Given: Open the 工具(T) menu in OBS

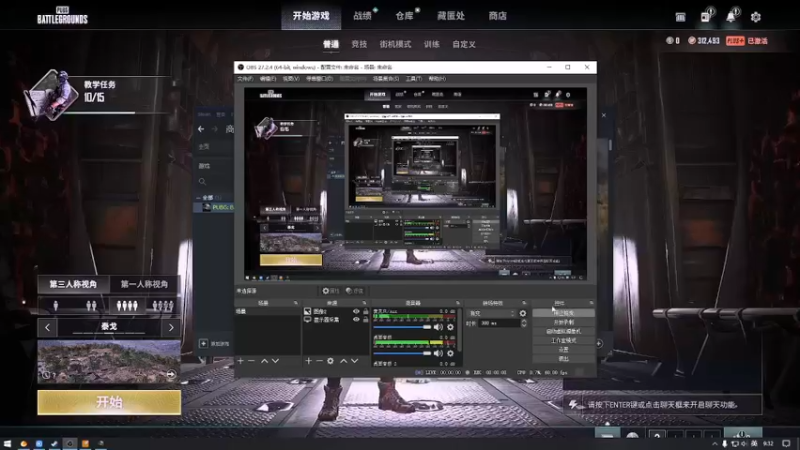Looking at the screenshot, I should tap(414, 79).
